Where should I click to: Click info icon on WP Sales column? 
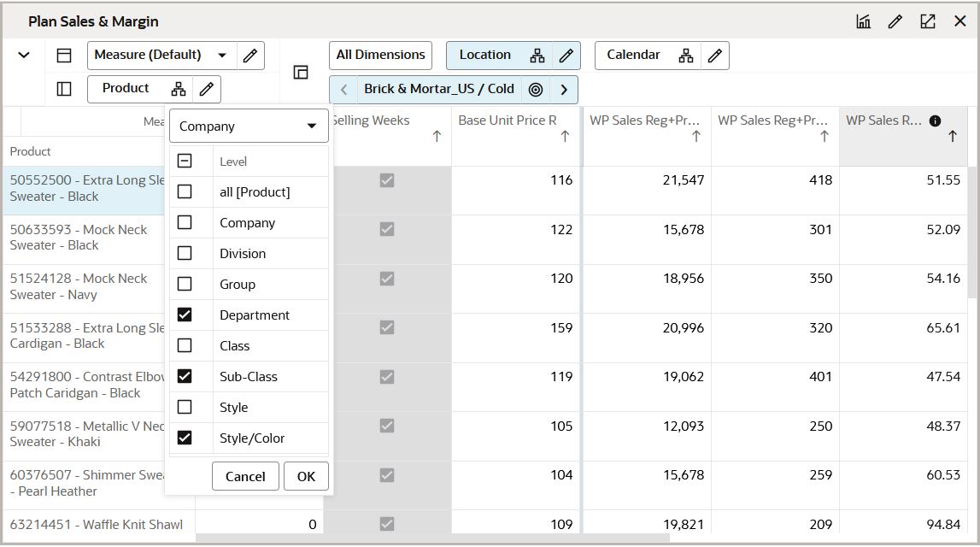(x=935, y=121)
